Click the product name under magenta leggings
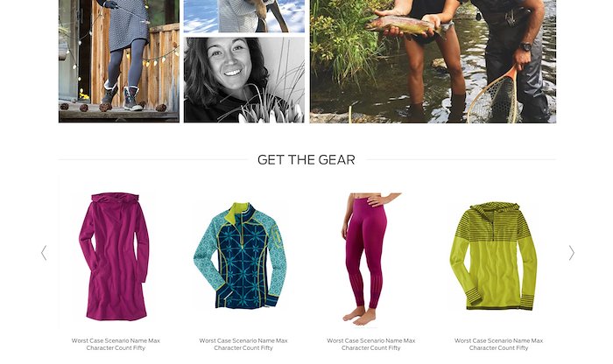This screenshot has height=364, width=613. (x=371, y=344)
